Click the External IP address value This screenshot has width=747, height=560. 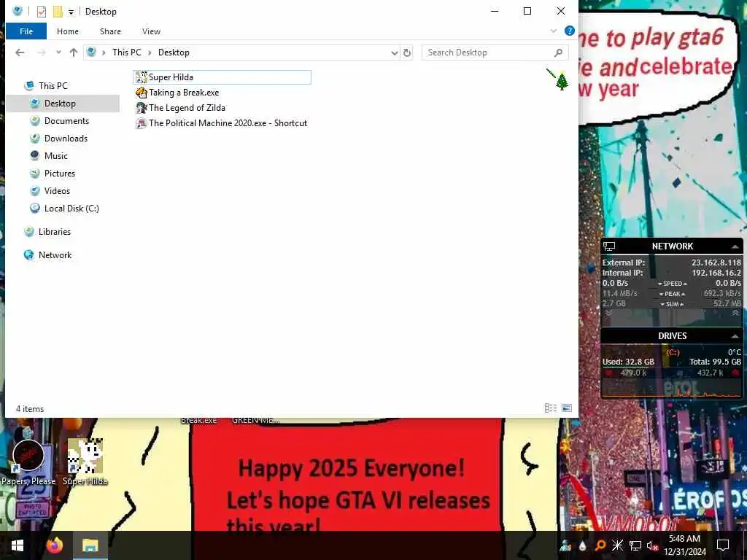pyautogui.click(x=716, y=262)
